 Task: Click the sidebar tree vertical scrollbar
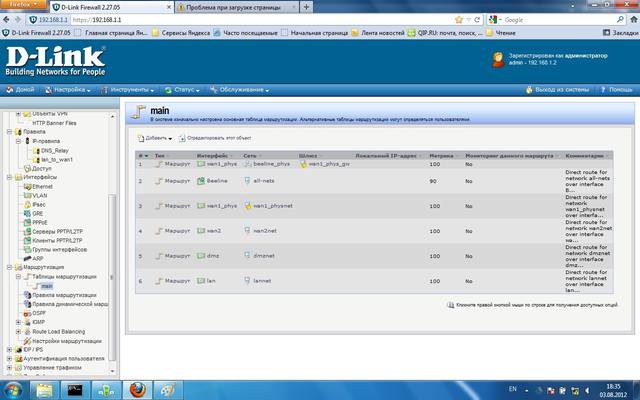113,278
